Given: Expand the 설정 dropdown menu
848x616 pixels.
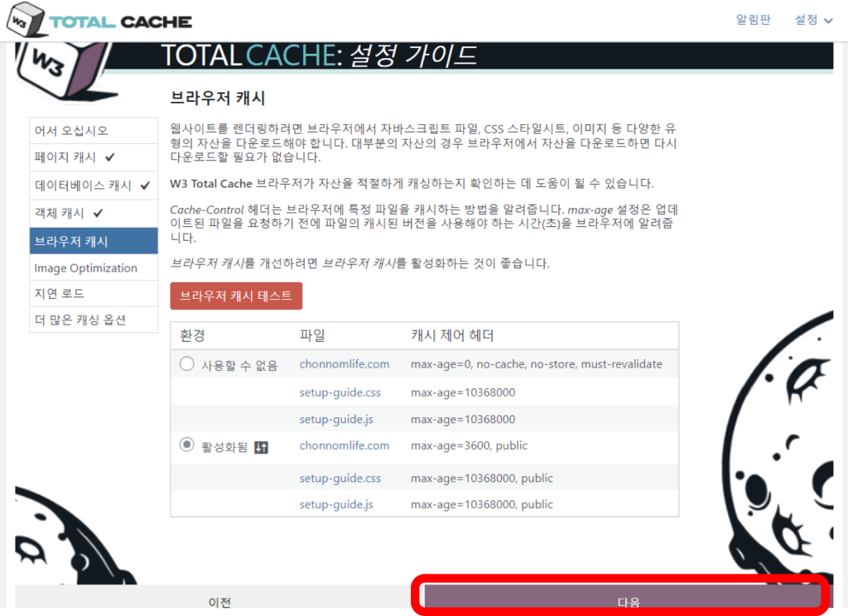Looking at the screenshot, I should 813,20.
